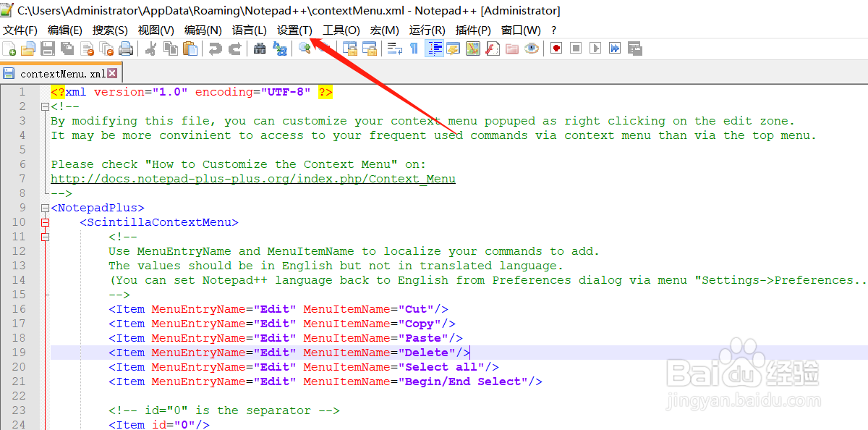Create a new file with toolbar icon
This screenshot has height=430, width=868.
9,49
